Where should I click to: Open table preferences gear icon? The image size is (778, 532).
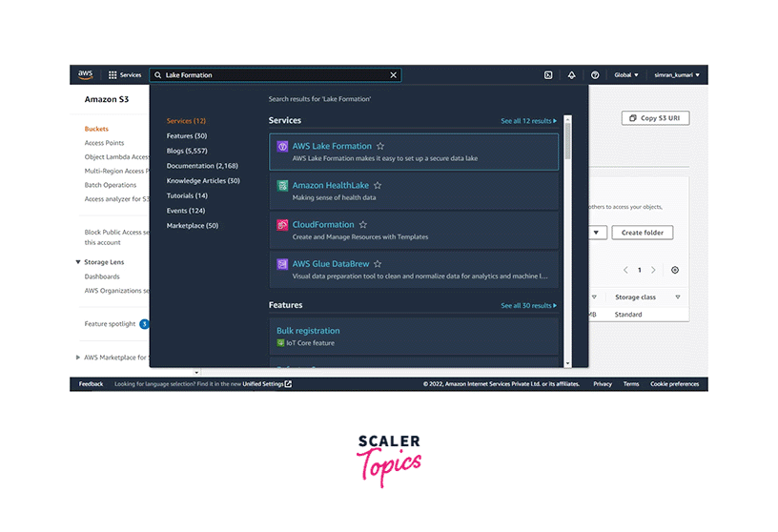click(675, 270)
